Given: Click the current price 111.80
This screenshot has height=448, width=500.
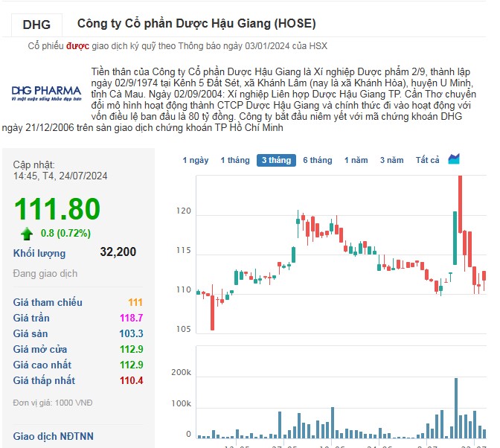Looking at the screenshot, I should click(57, 209).
